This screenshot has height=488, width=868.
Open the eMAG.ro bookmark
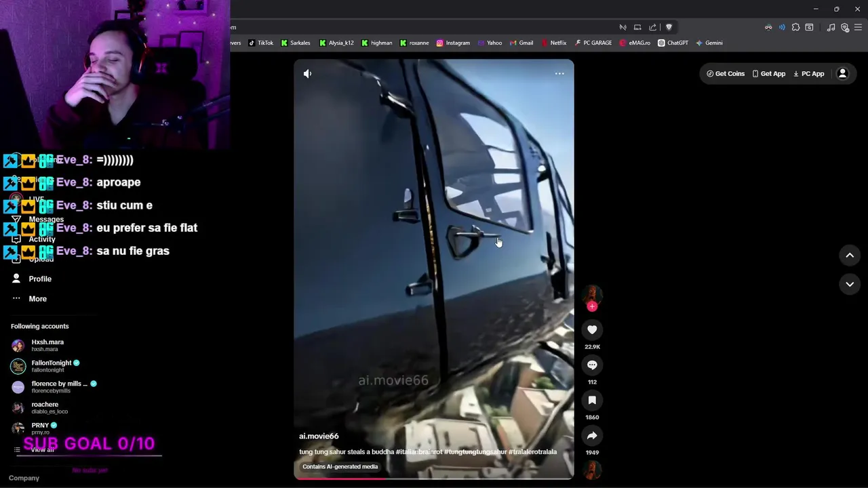[635, 43]
